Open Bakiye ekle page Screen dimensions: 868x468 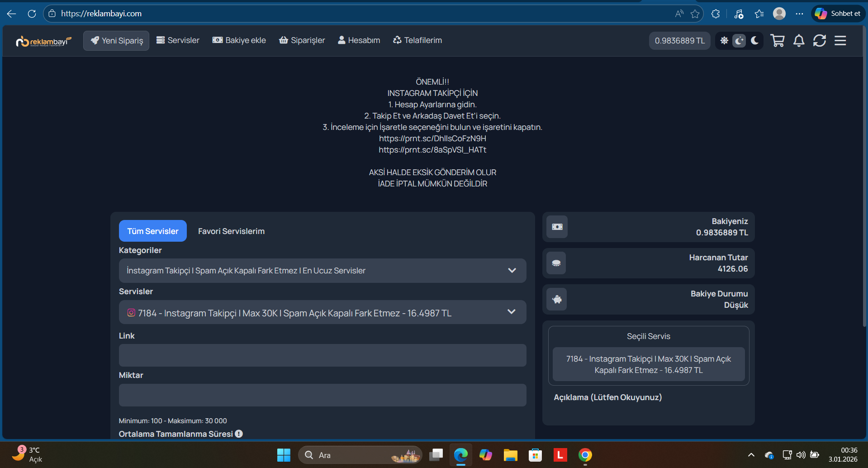click(239, 40)
